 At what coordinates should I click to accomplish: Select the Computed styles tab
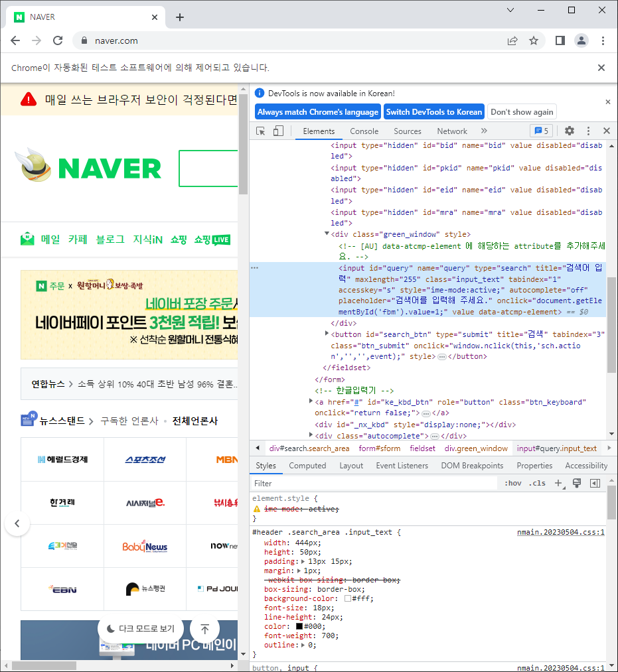pyautogui.click(x=307, y=466)
